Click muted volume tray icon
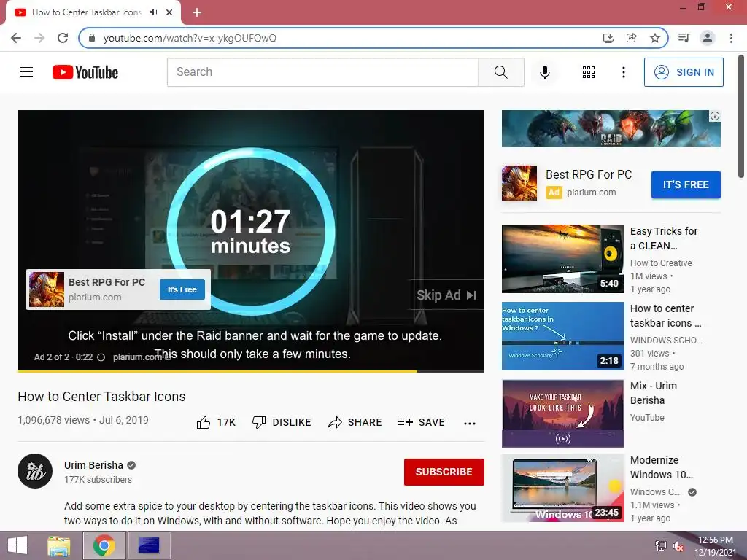747x560 pixels. pos(678,546)
